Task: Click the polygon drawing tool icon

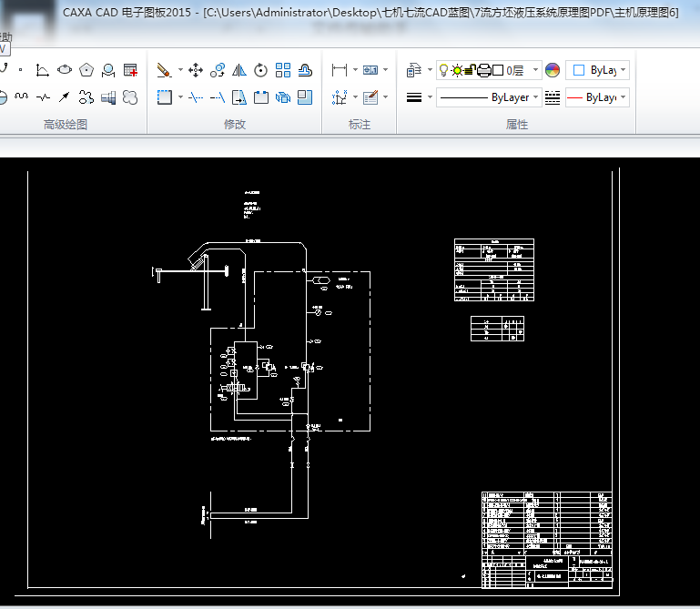Action: pos(86,70)
